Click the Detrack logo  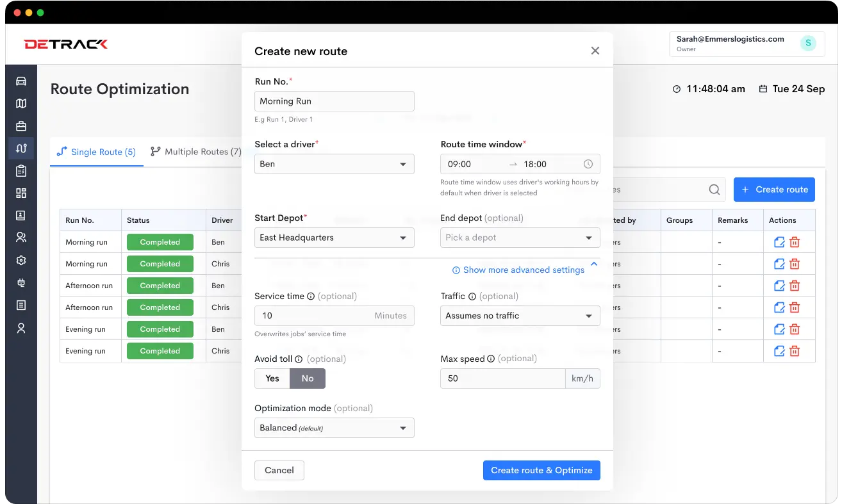point(66,44)
